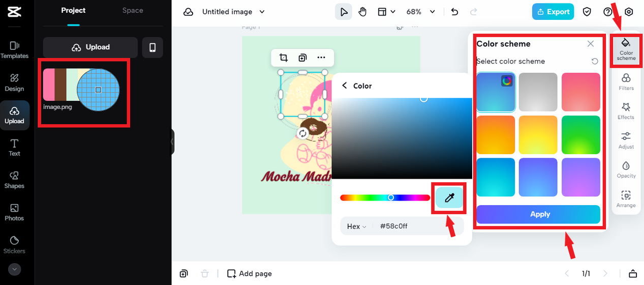Viewport: 644px width, 285px height.
Task: Click the rotate handle of the selection
Action: (x=302, y=133)
